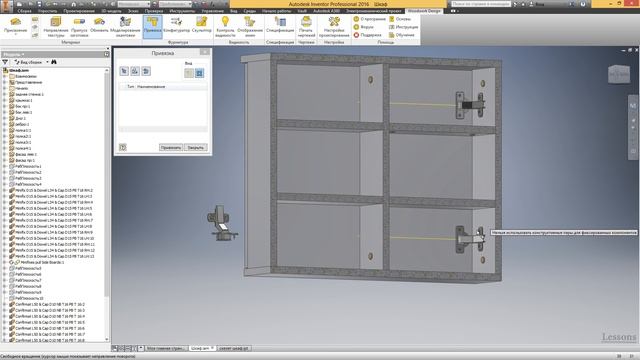Switch to Шкаф.iam document tab
640x360 pixels.
202,348
